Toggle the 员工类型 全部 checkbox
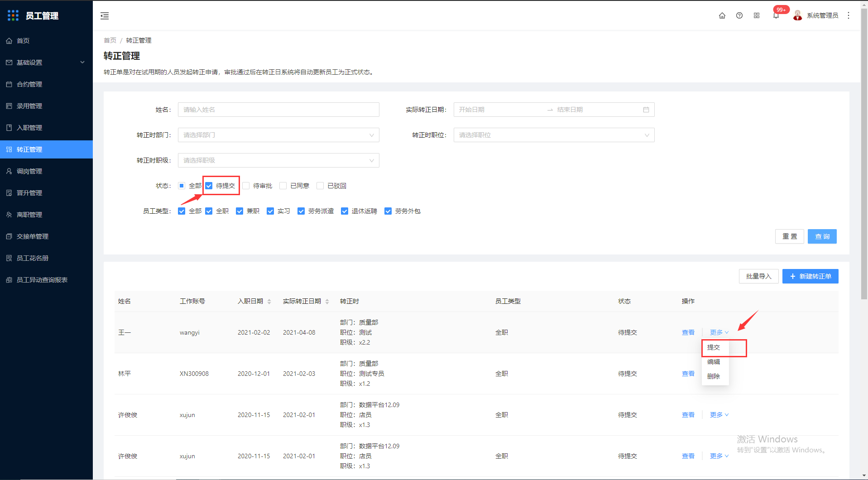Screen dimensions: 868x480 tap(182, 211)
